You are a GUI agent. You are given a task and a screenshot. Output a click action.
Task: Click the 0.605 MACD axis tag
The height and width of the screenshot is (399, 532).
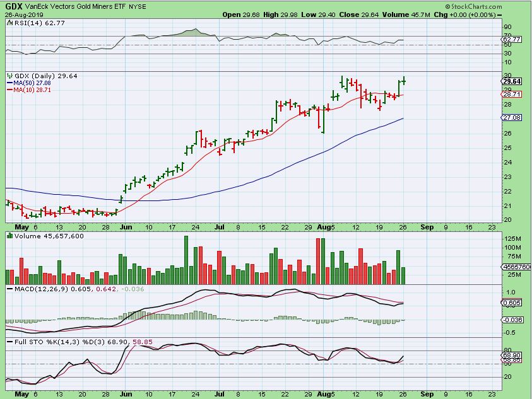pyautogui.click(x=511, y=303)
